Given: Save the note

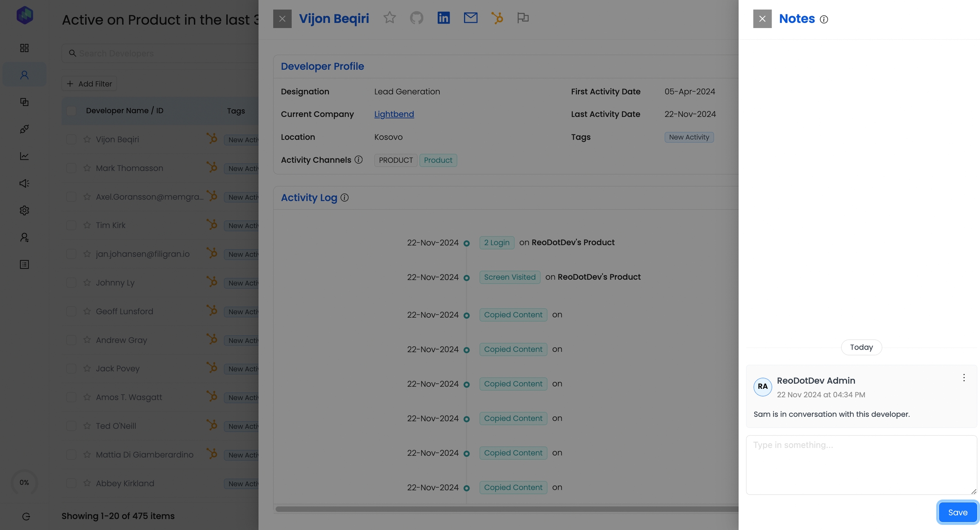Looking at the screenshot, I should (957, 513).
